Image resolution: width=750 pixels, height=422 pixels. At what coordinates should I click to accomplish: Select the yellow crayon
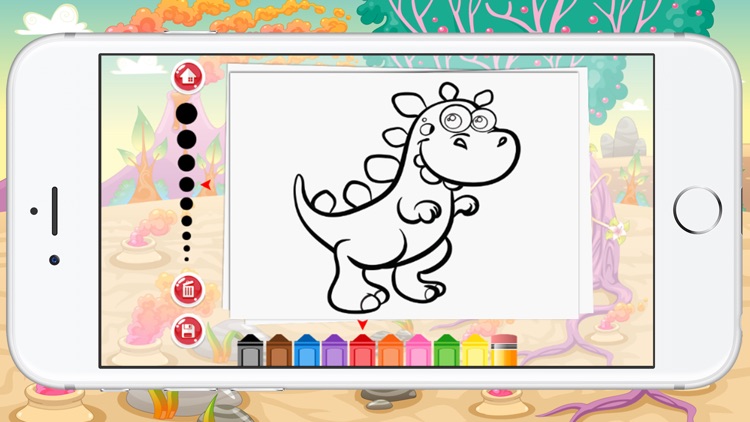coord(474,350)
